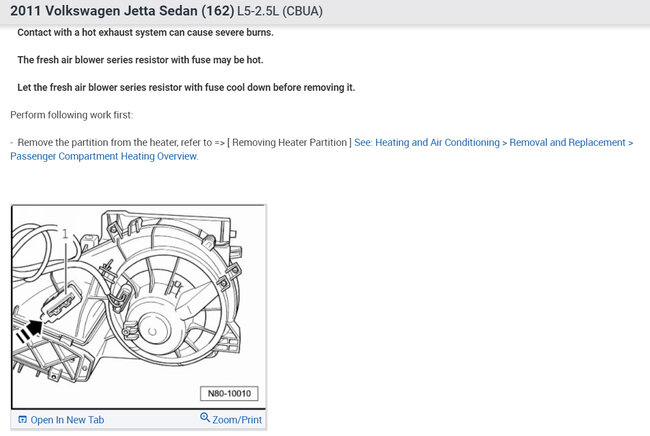Click the N80-10010 diagram label
The image size is (650, 436).
pos(229,393)
